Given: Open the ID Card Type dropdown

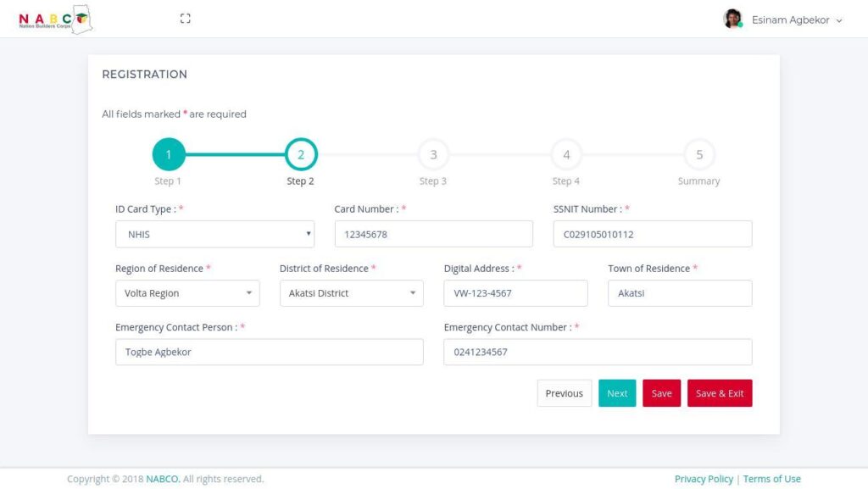Looking at the screenshot, I should click(x=214, y=234).
